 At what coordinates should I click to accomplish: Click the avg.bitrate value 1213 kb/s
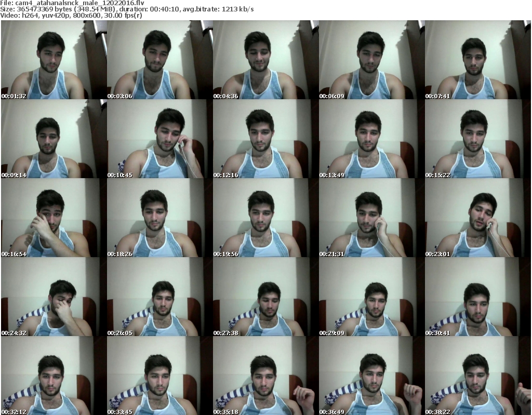(237, 9)
